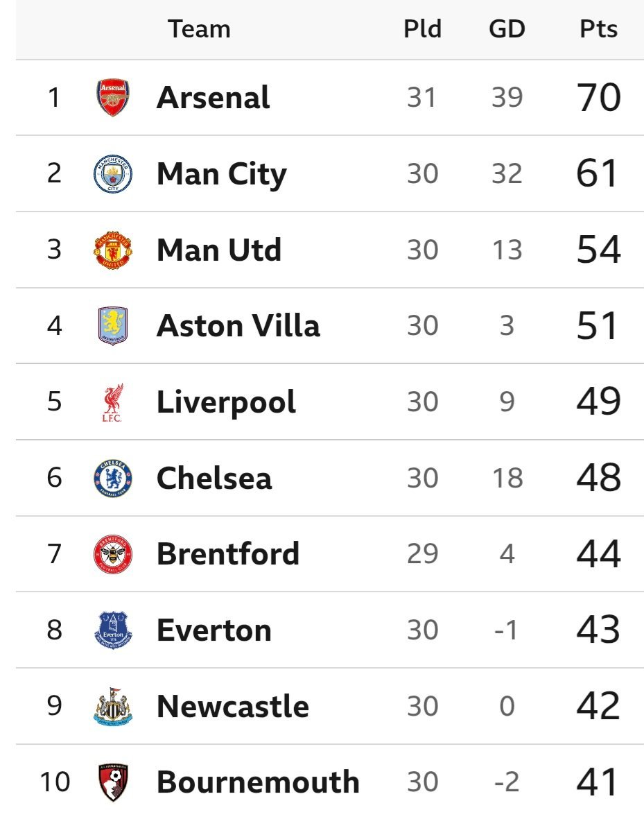Viewport: 644px width, 819px height.
Task: Sort by the Pts column header
Action: tap(598, 30)
